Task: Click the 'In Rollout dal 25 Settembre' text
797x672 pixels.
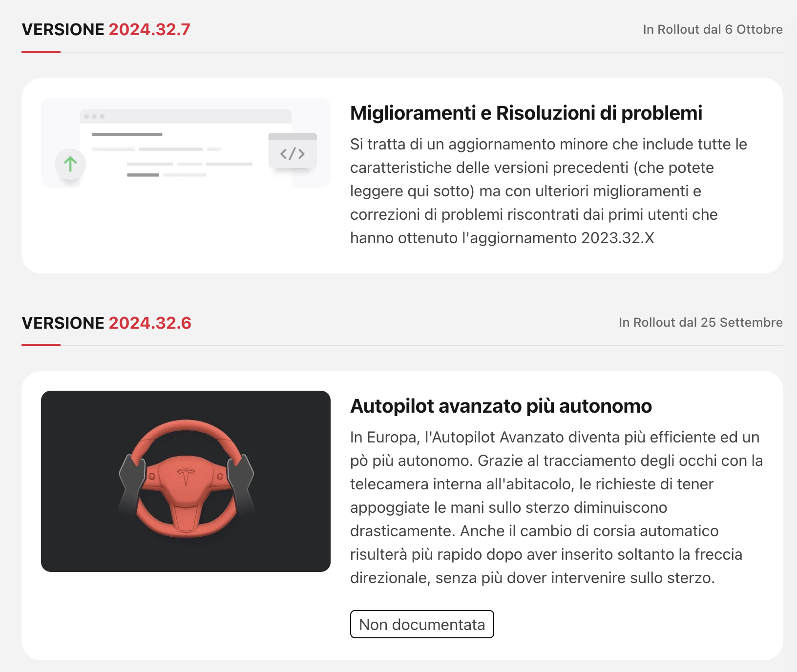Action: coord(700,322)
